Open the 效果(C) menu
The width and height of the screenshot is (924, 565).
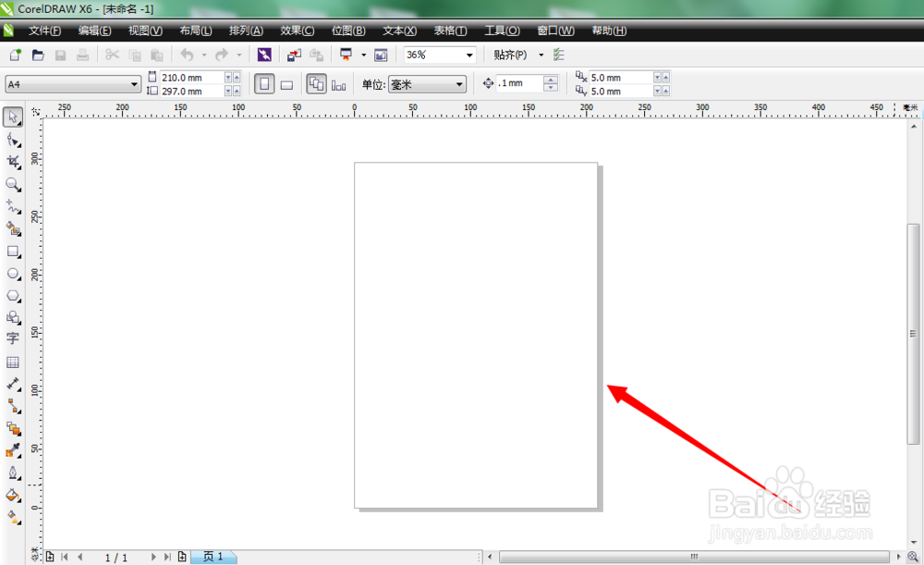[x=297, y=31]
